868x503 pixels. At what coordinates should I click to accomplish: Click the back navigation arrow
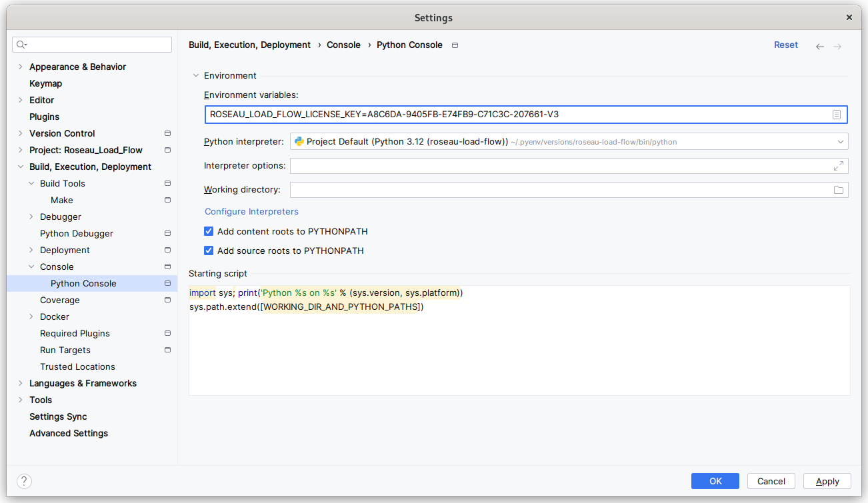click(x=819, y=45)
